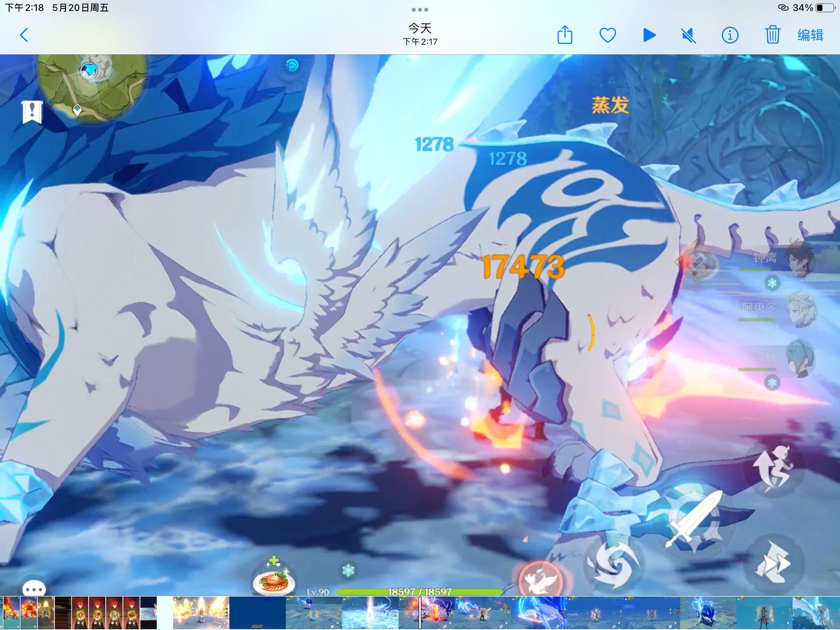The height and width of the screenshot is (630, 840).
Task: Toggle the muted speaker icon
Action: pyautogui.click(x=689, y=36)
